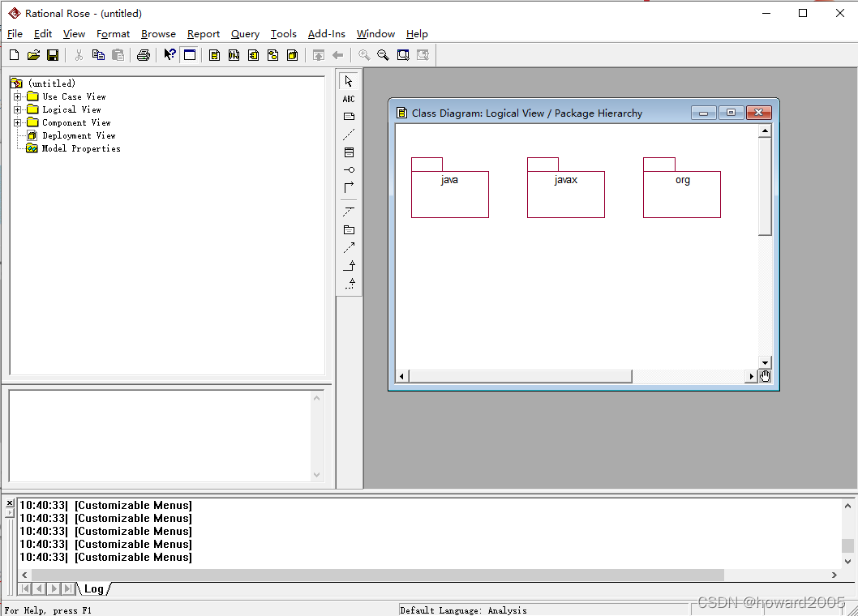Image resolution: width=858 pixels, height=616 pixels.
Task: Select the Interface lollipop tool
Action: tap(349, 169)
